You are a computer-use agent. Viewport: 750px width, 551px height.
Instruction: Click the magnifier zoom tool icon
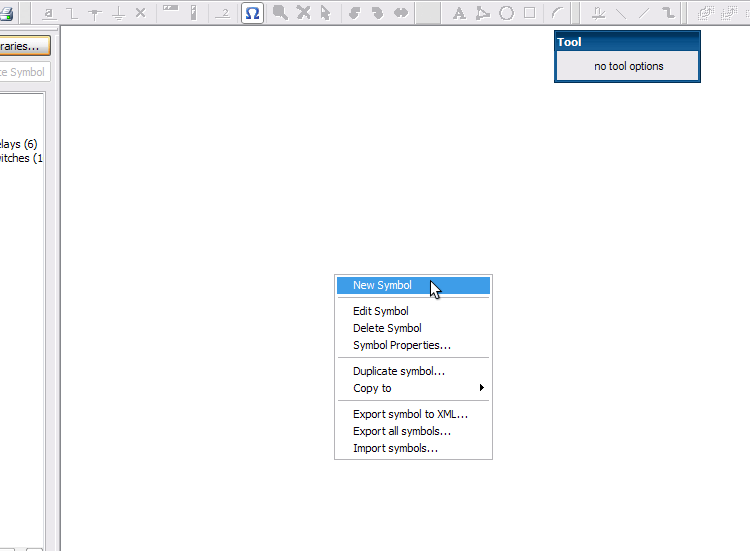[x=281, y=13]
